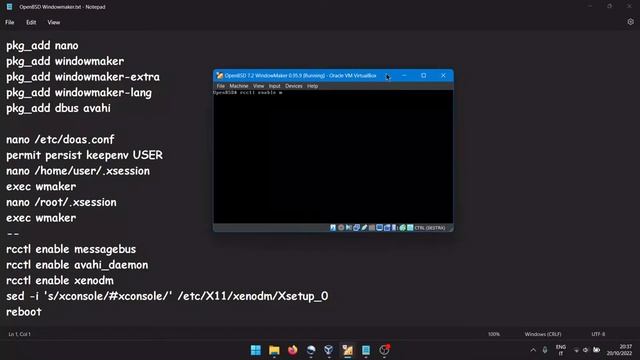
Task: Click Windows (CRLF) line ending indicator
Action: (543, 334)
